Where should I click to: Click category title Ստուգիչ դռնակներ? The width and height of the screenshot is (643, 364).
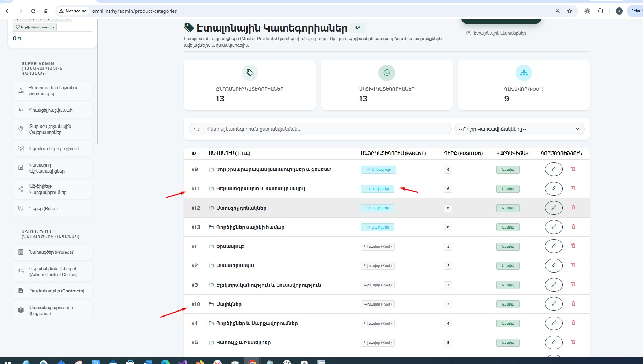tap(241, 208)
